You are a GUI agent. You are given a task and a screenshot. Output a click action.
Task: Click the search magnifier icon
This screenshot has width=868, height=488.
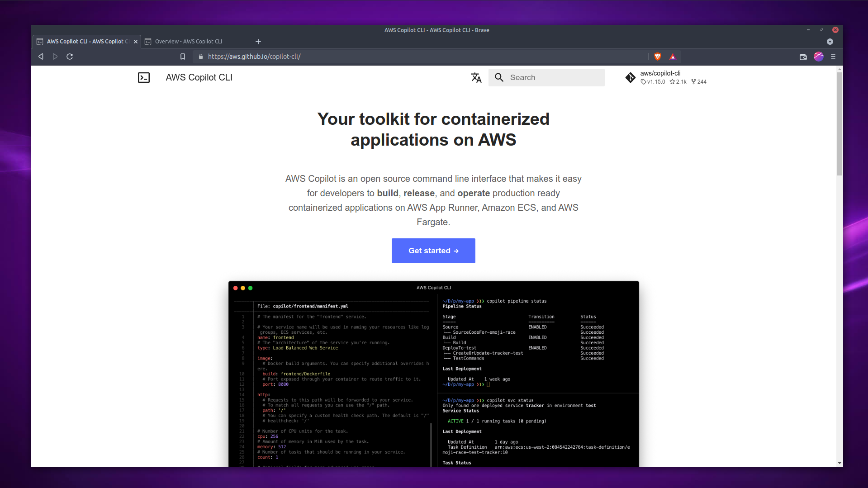click(499, 77)
